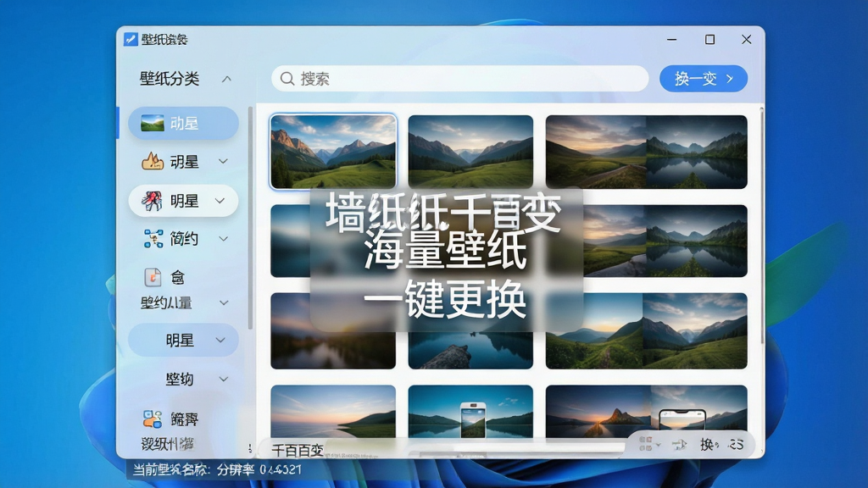Minimize the wallpaper app window

pyautogui.click(x=672, y=39)
